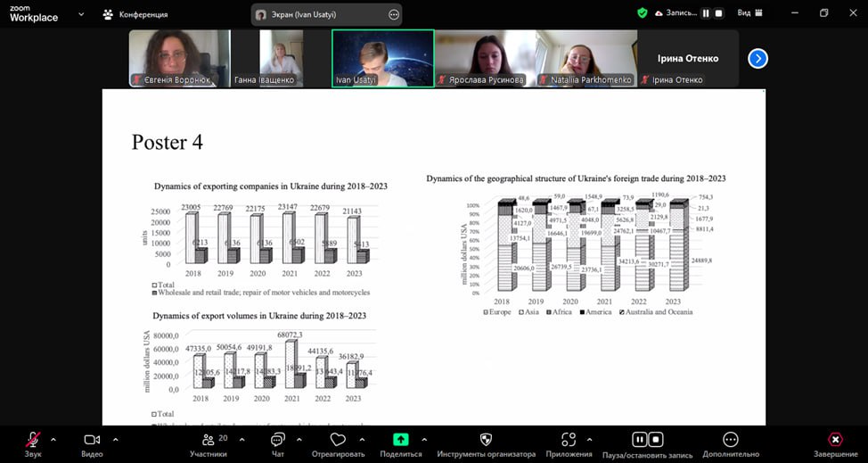Click Wholesale and retail trade legend entry

click(260, 293)
